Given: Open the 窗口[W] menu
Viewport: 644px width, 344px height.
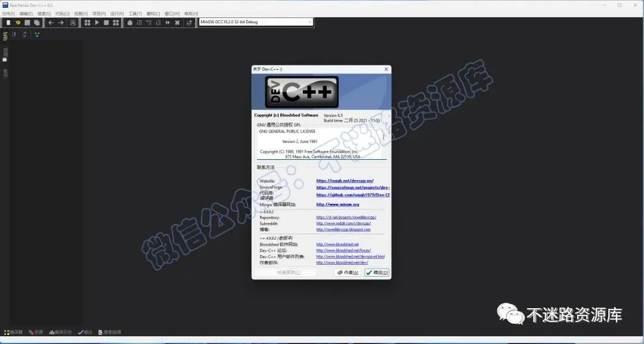Looking at the screenshot, I should [172, 14].
